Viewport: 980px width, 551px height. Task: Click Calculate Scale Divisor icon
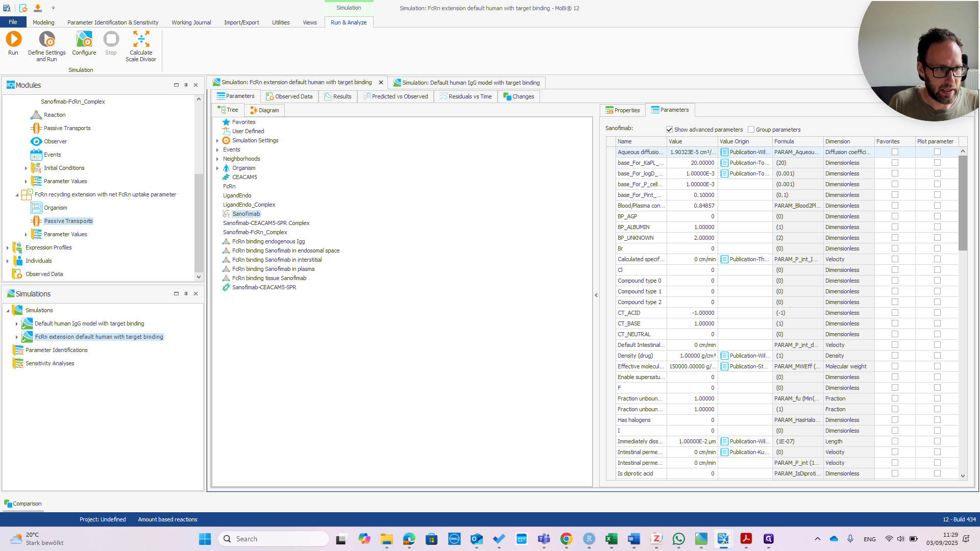[141, 40]
